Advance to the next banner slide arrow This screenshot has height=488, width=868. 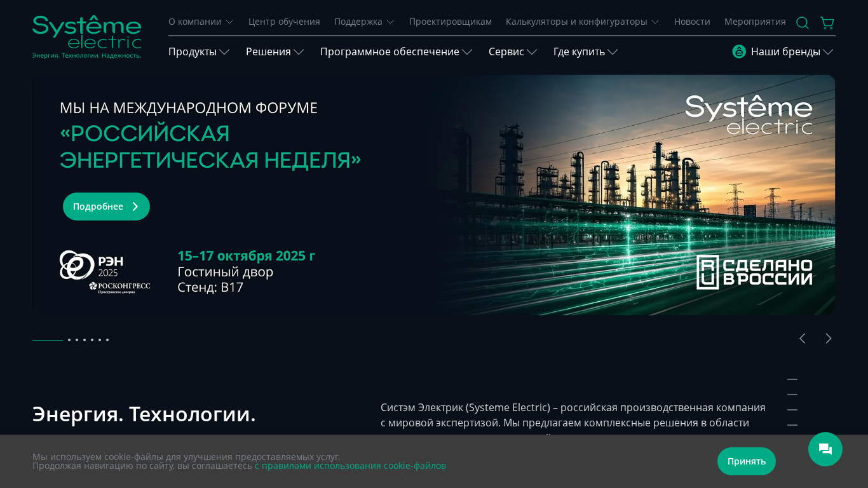[828, 339]
